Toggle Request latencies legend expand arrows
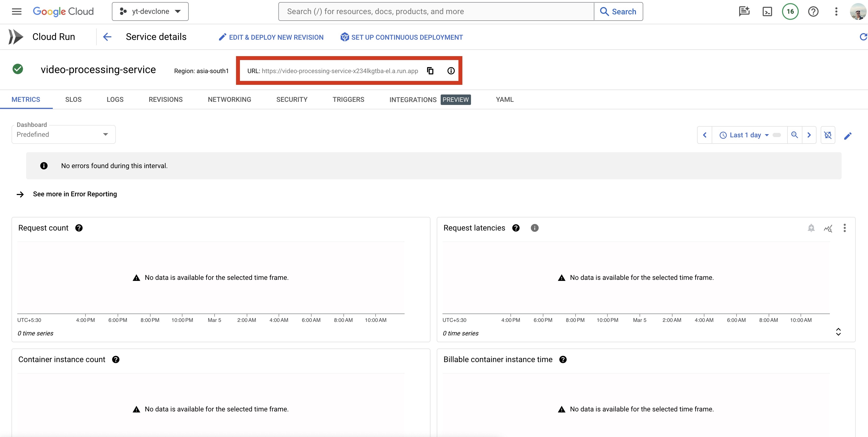Viewport: 868px width, 437px height. click(838, 332)
